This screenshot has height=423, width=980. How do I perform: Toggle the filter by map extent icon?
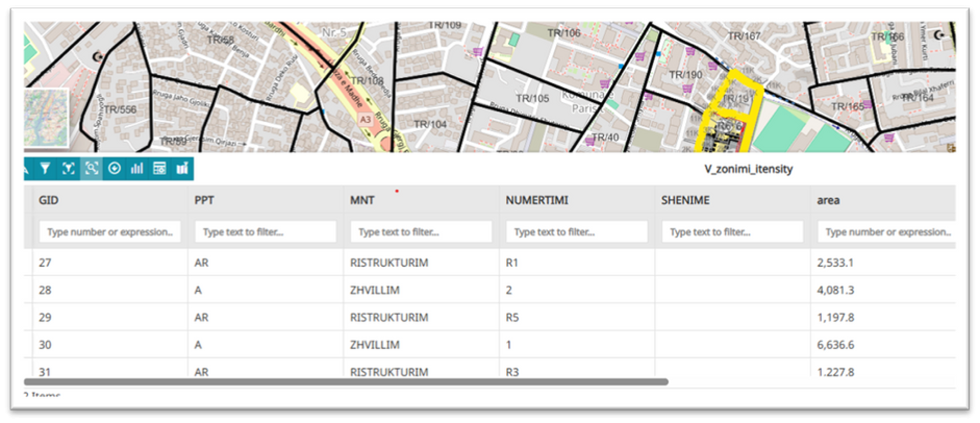(68, 169)
